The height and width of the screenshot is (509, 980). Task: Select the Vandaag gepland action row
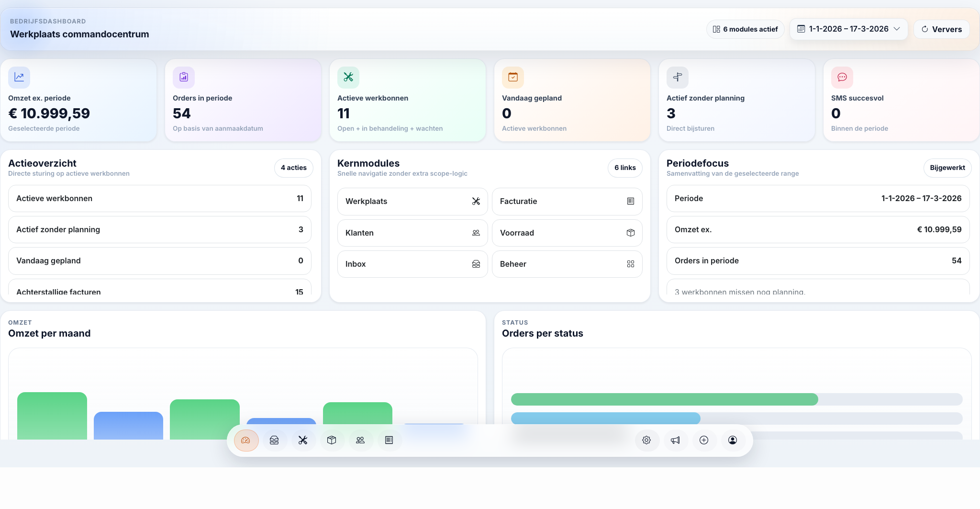click(x=160, y=260)
